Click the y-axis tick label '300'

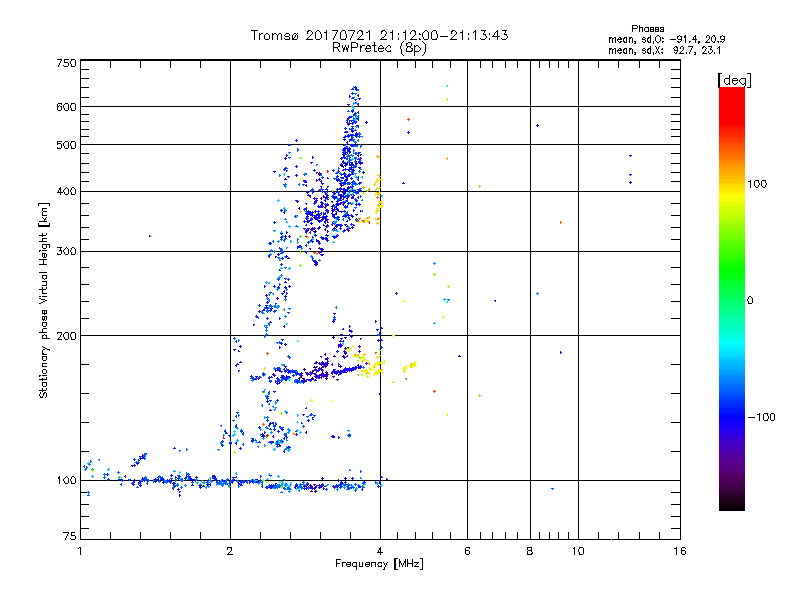67,252
